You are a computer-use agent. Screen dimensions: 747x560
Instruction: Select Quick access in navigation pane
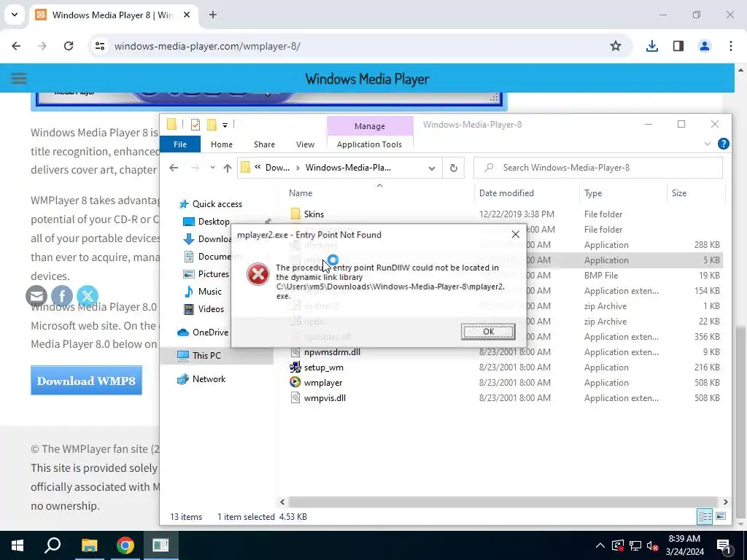coord(217,204)
